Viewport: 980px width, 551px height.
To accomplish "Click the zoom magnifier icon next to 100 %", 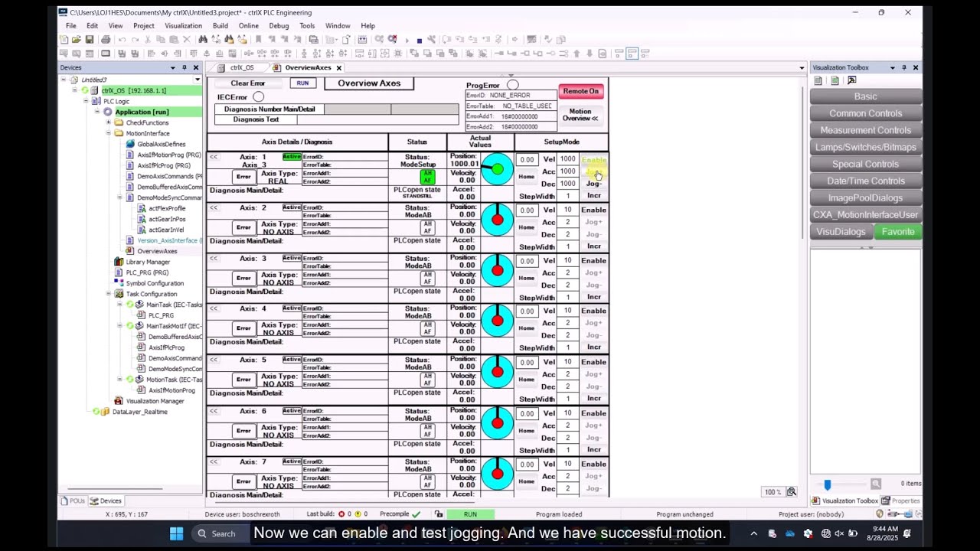I will pos(791,492).
